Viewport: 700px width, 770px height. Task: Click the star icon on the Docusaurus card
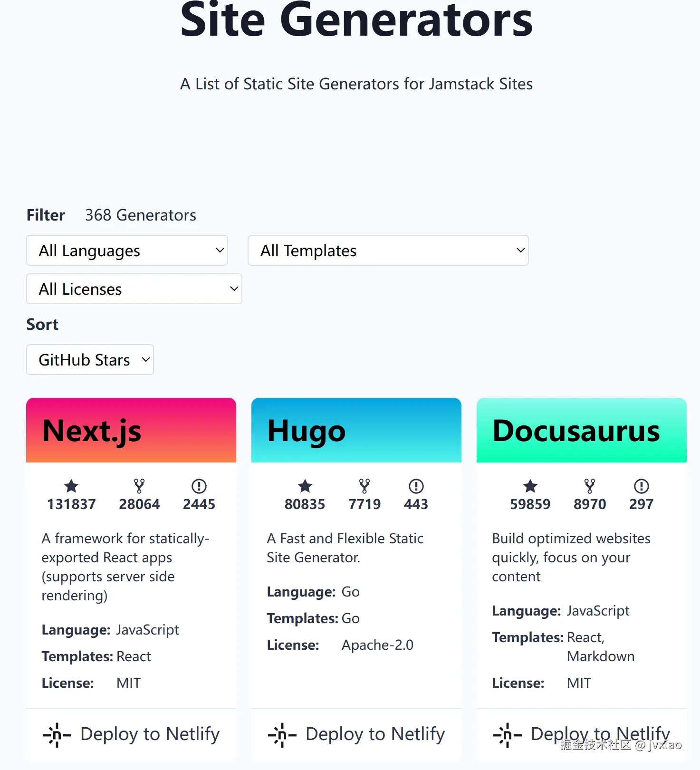[530, 486]
